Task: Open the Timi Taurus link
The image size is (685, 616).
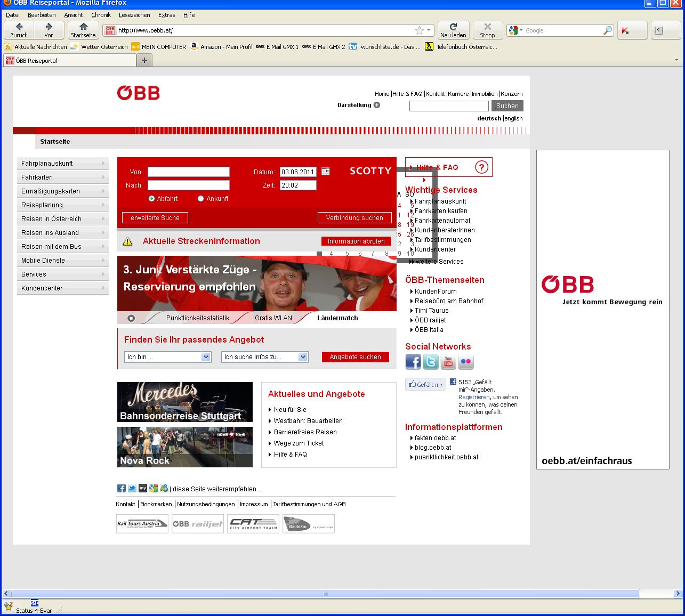Action: pos(432,311)
